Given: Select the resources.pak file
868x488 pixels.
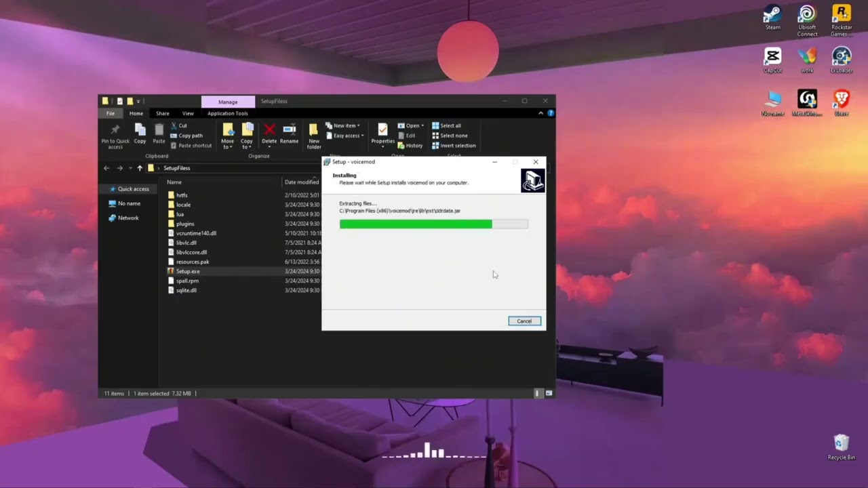Looking at the screenshot, I should (189, 262).
